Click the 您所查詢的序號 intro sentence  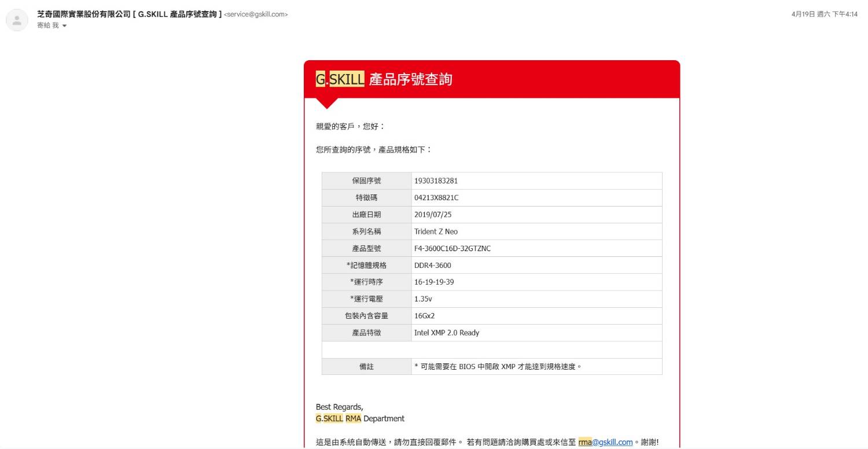(x=374, y=149)
